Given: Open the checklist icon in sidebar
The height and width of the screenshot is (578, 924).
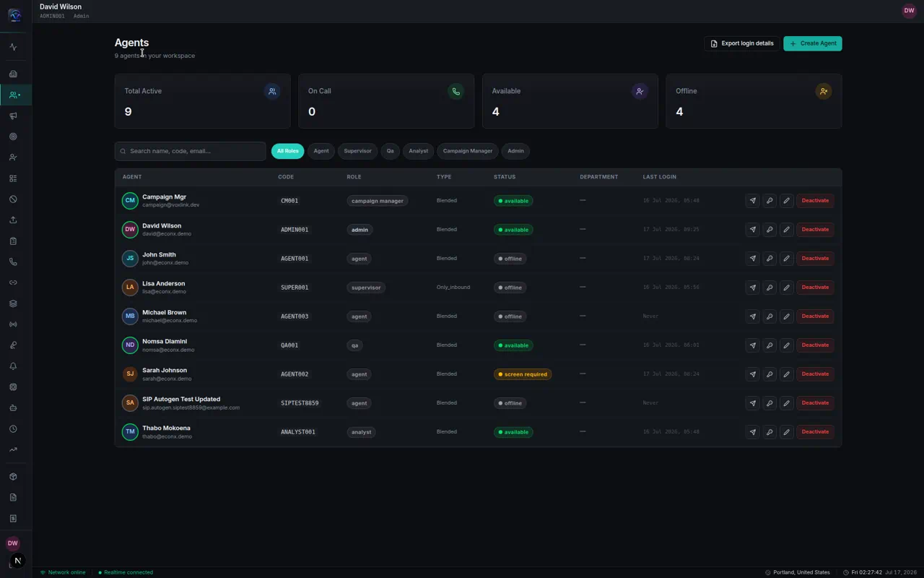Looking at the screenshot, I should [x=13, y=178].
